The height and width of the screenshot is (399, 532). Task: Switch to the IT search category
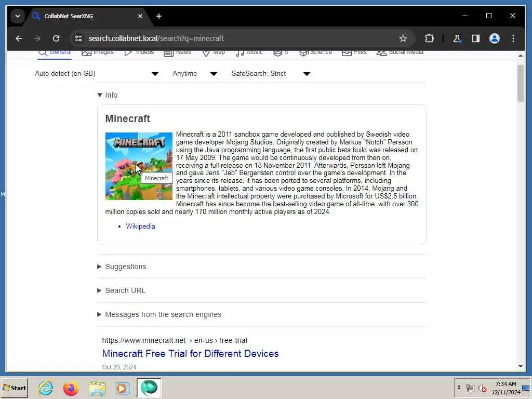281,52
